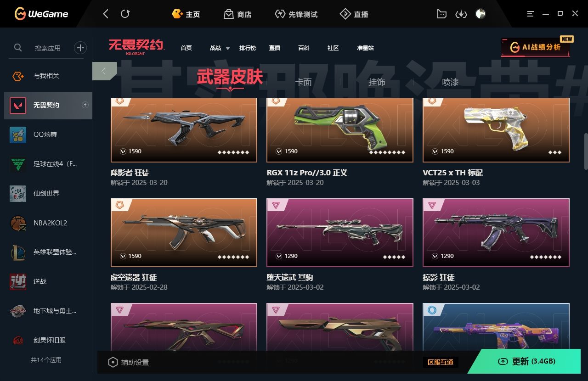
Task: Switch to the 喷漆 tab
Action: (x=450, y=82)
